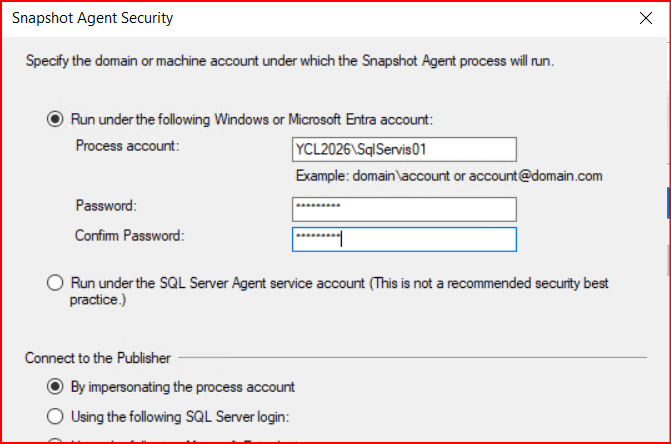Click the "Connect to the Publisher" group heading
This screenshot has width=671, height=444.
(98, 357)
